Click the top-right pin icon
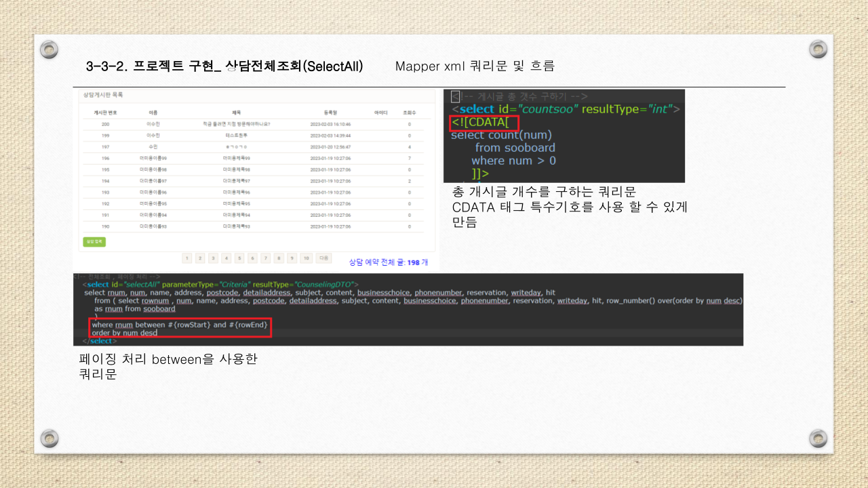 coord(818,49)
